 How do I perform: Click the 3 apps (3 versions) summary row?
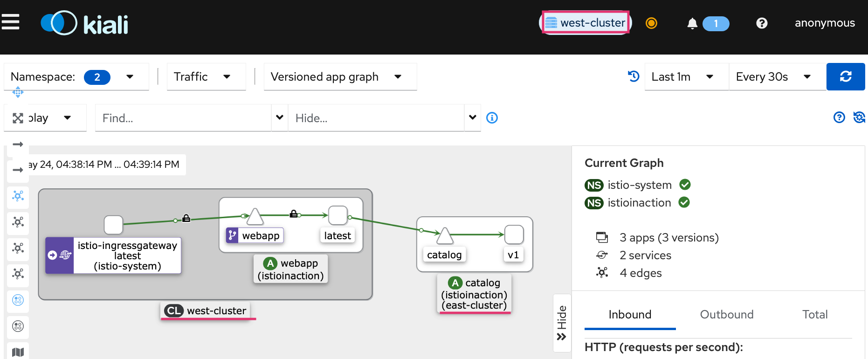click(657, 238)
